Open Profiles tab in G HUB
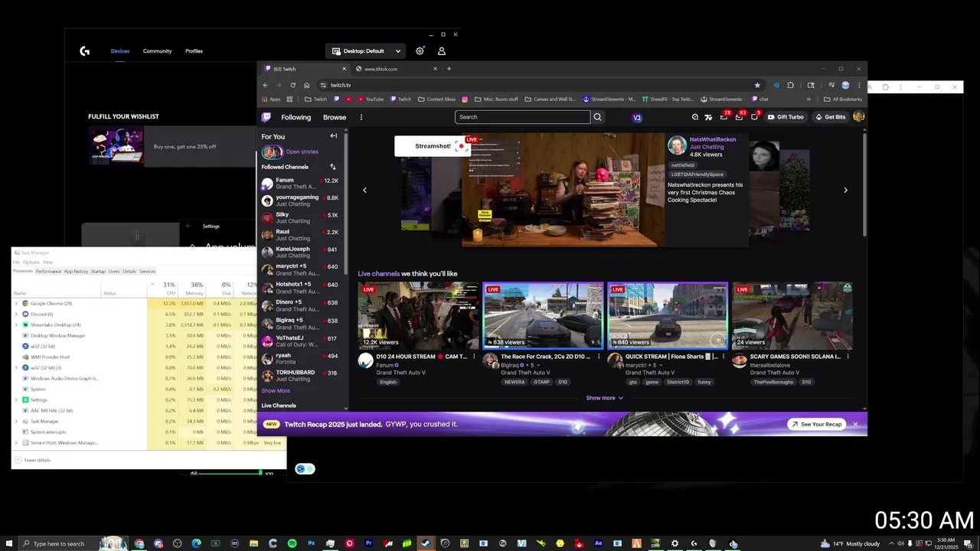Screen dimensions: 980x551 point(194,51)
